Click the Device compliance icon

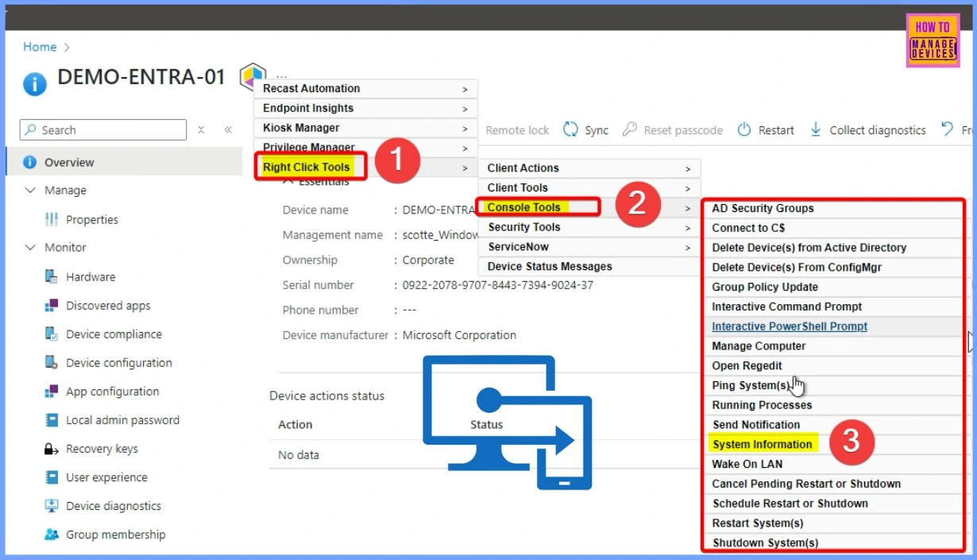52,334
